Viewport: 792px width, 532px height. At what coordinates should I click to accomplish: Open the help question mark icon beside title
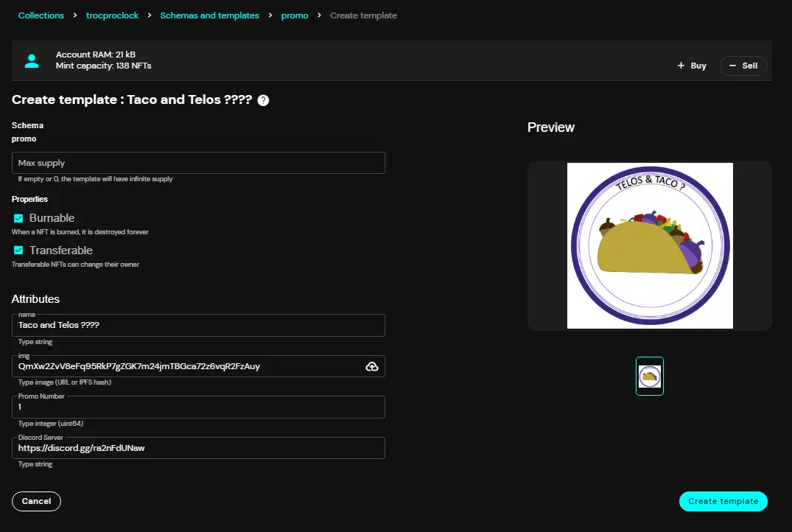pyautogui.click(x=263, y=100)
